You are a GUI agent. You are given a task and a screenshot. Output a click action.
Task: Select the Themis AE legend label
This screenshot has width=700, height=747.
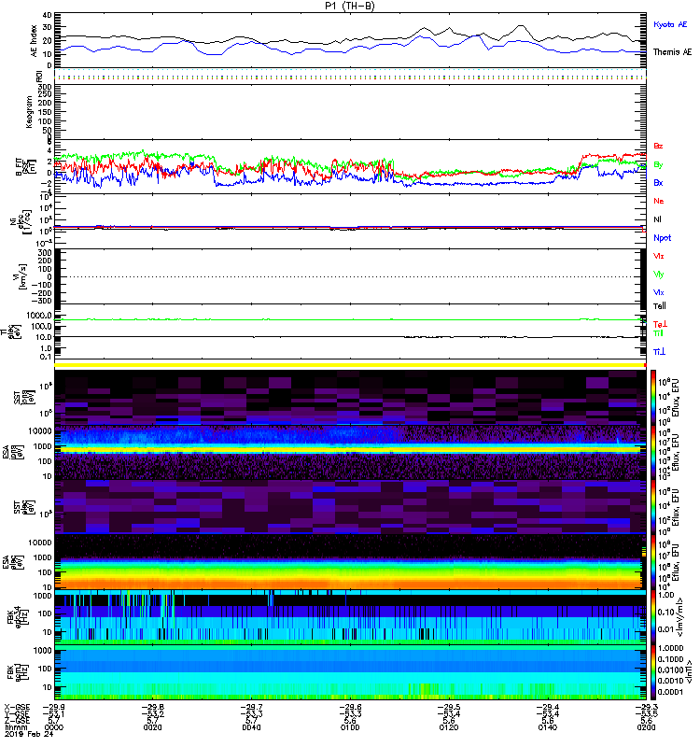pos(672,52)
